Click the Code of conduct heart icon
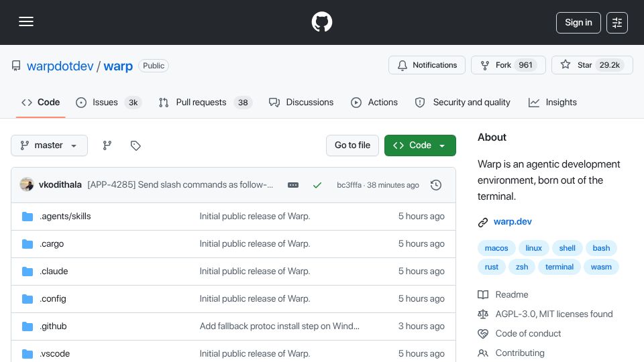The image size is (644, 362). point(483,334)
